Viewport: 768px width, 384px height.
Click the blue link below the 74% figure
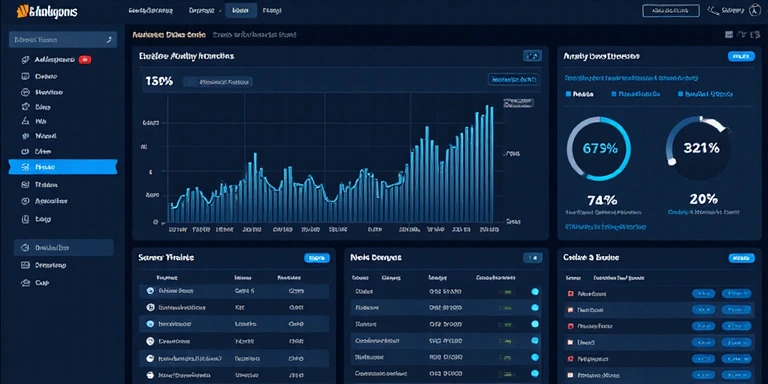point(605,227)
